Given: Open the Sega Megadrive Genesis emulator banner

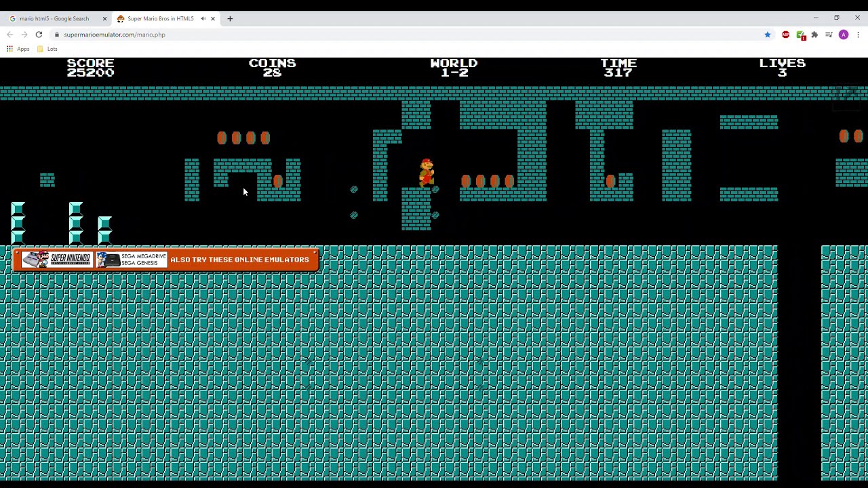Looking at the screenshot, I should (131, 260).
